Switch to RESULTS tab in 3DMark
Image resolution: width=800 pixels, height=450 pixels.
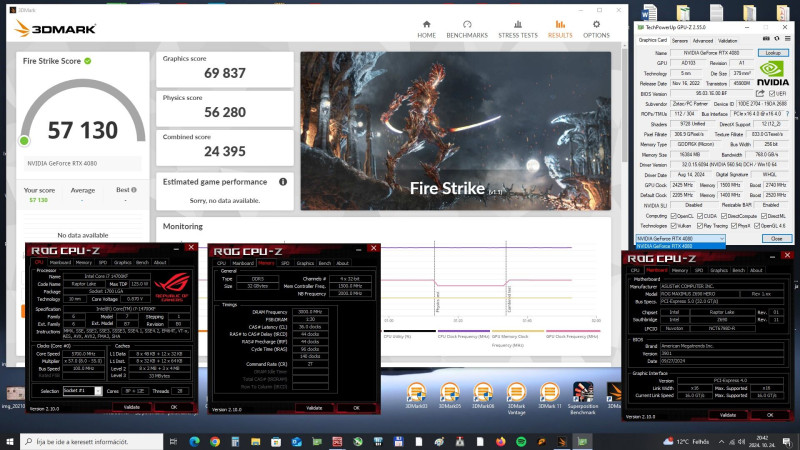tap(560, 30)
